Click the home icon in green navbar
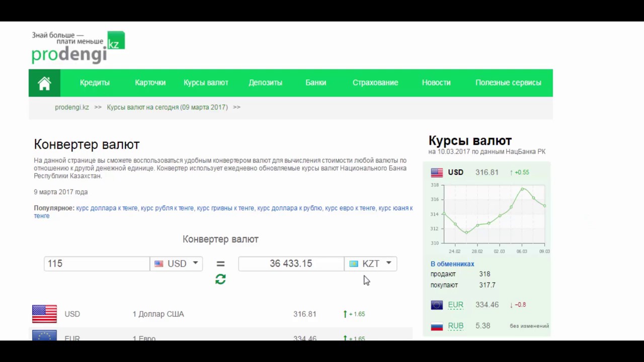This screenshot has width=644, height=362. click(x=44, y=83)
